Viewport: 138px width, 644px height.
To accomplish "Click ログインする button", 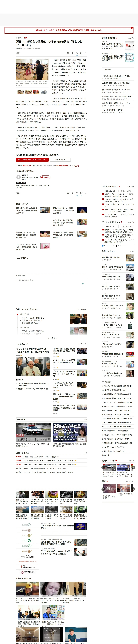I will tap(60, 160).
